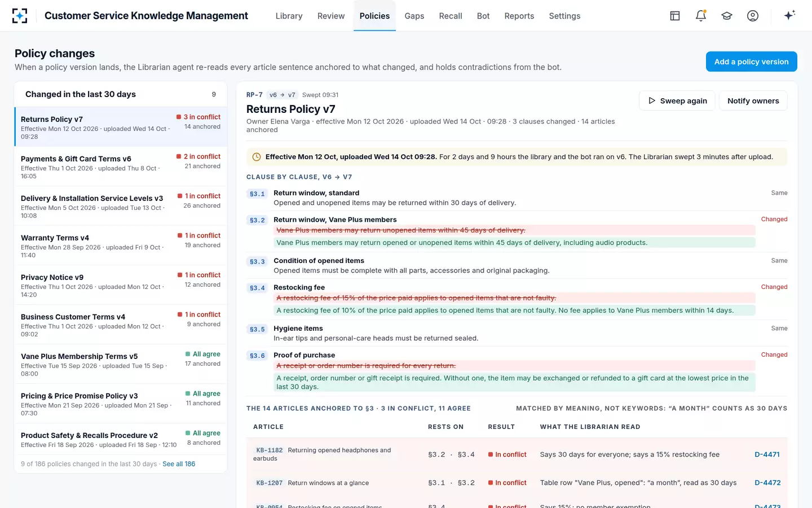Click the play icon in Sweep again
Screen dimensions: 812x508
(x=652, y=100)
